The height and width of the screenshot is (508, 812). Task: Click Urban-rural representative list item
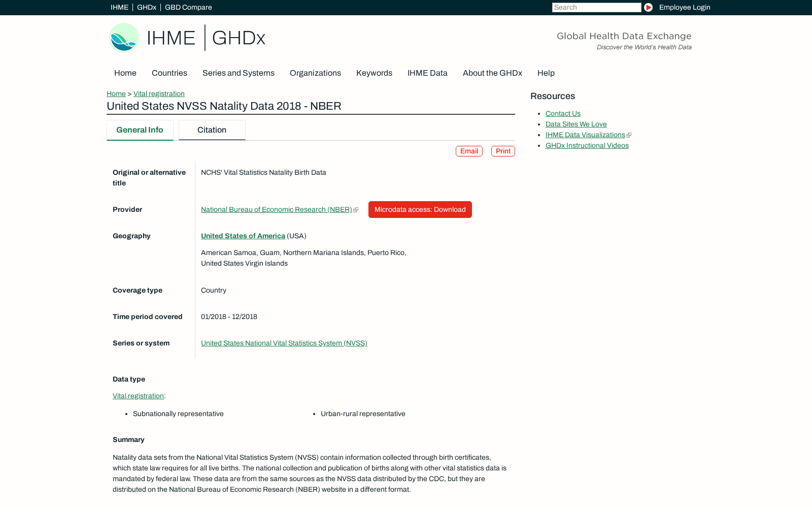pyautogui.click(x=363, y=414)
